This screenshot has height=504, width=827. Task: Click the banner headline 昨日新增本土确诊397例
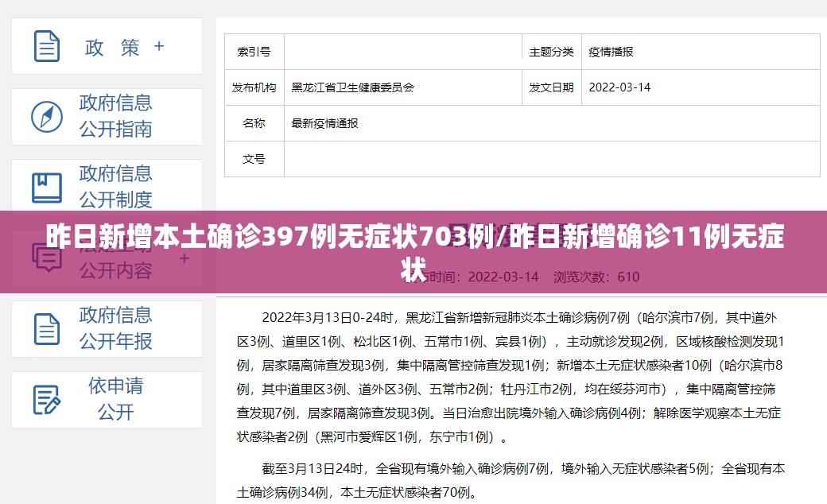coord(414,252)
